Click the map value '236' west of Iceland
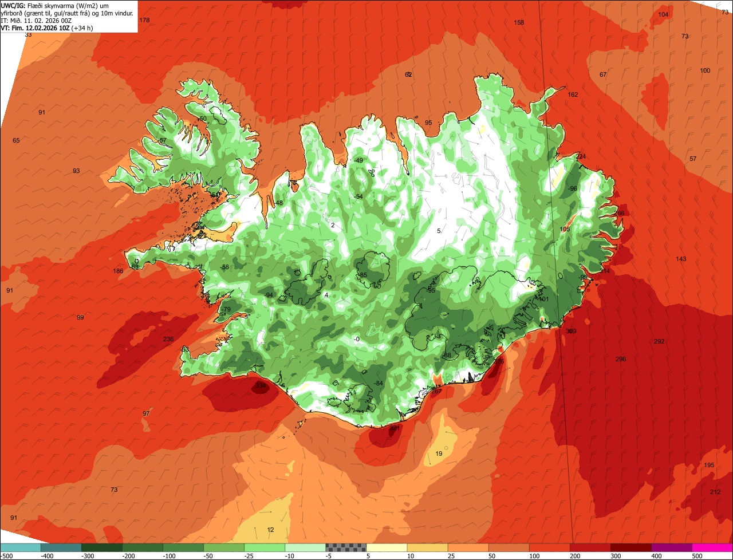This screenshot has height=560, width=733. click(x=168, y=339)
